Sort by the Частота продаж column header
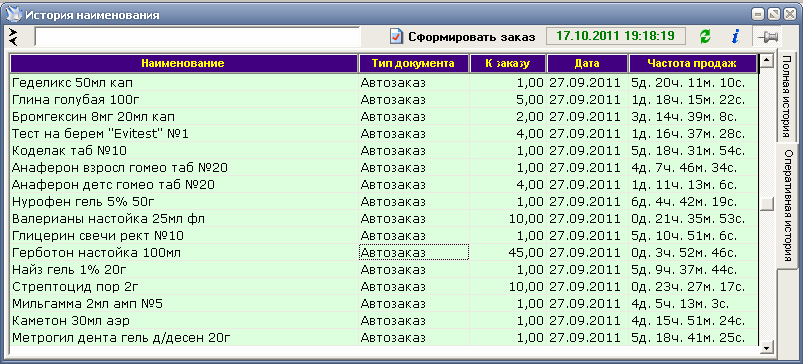Viewport: 804px width, 364px height. [693, 64]
